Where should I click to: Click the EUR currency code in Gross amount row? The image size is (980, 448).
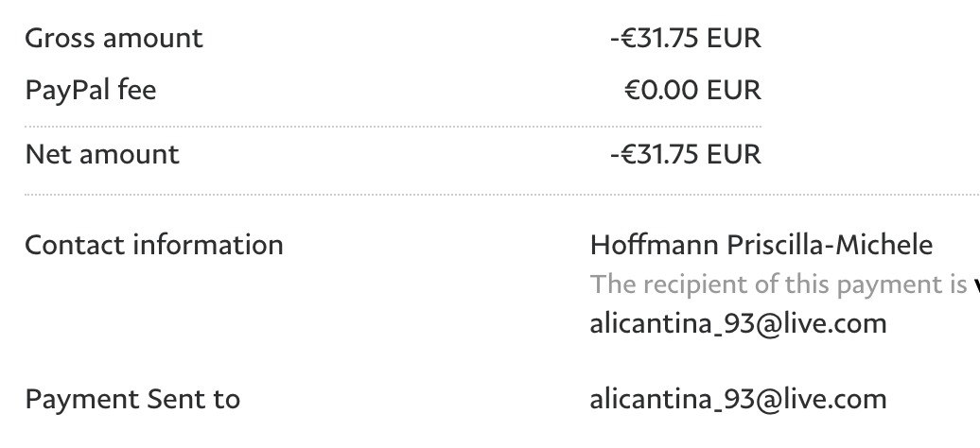pos(735,39)
